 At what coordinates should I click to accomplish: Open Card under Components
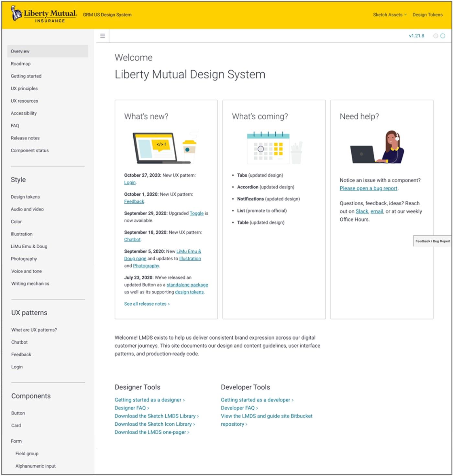(16, 426)
